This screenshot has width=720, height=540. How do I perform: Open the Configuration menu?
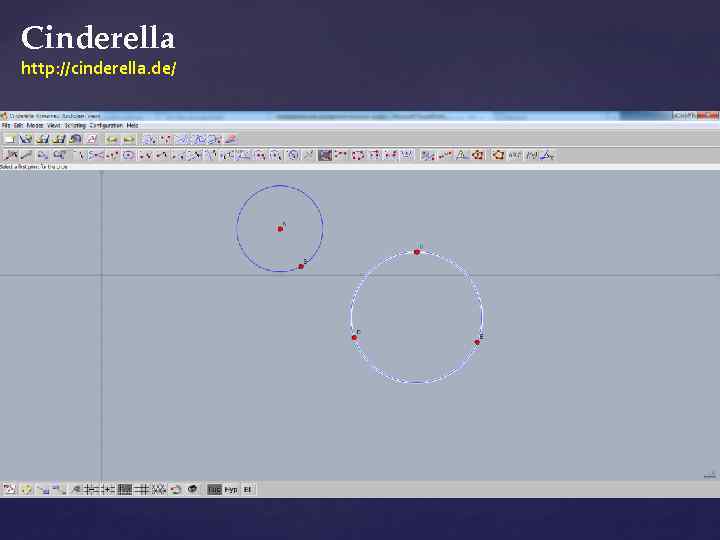(106, 125)
